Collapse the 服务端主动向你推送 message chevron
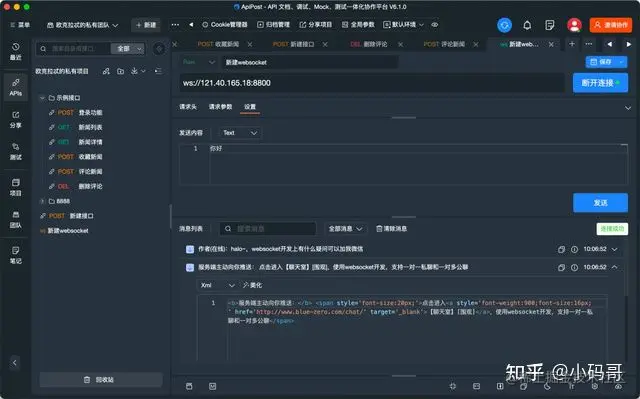 (x=615, y=268)
